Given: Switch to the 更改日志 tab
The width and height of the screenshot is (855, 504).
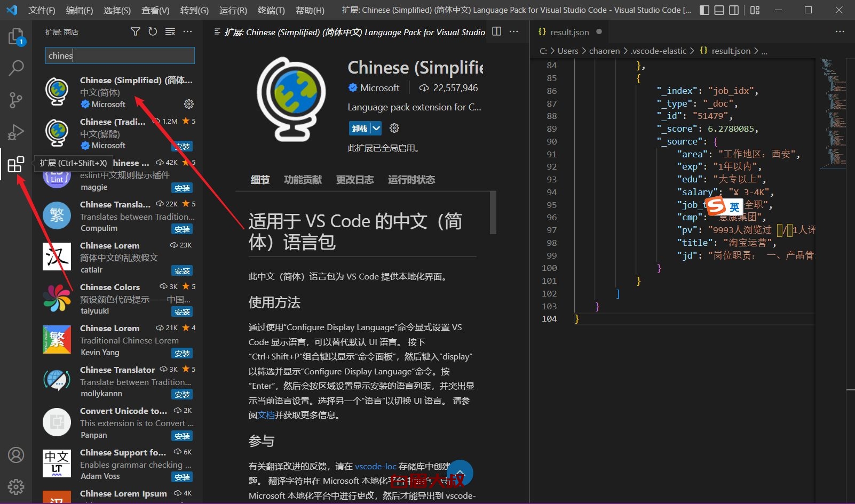Looking at the screenshot, I should [355, 180].
